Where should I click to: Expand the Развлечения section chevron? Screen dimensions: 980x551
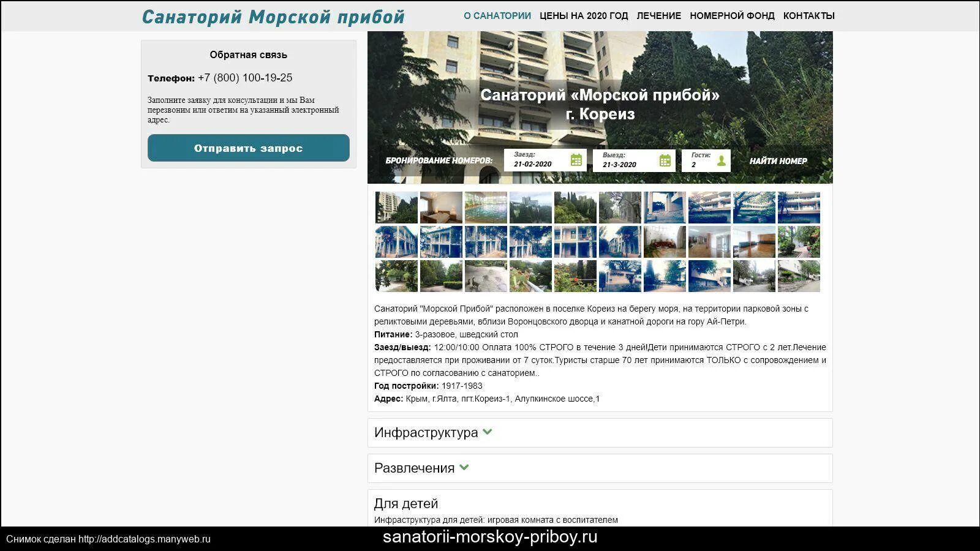pos(464,467)
